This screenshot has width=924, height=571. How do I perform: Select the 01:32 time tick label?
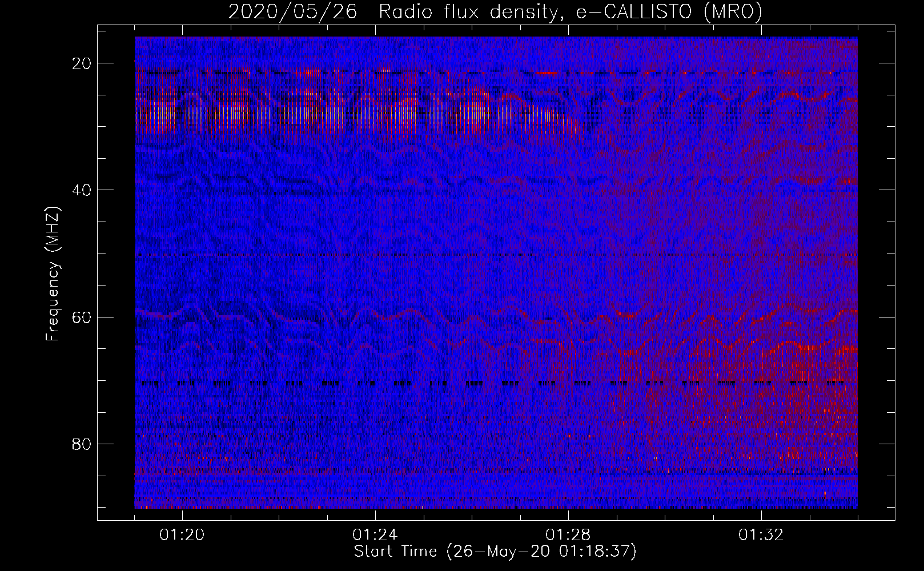tap(761, 535)
